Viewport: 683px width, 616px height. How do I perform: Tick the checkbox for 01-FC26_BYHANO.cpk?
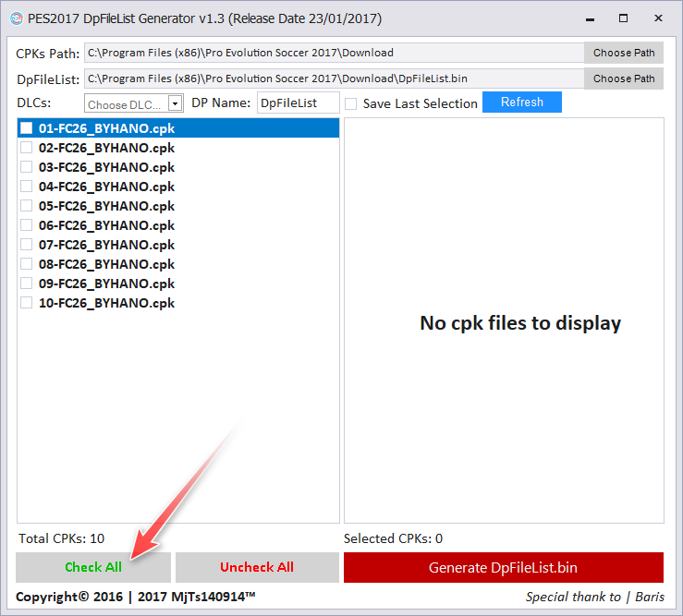(x=27, y=128)
